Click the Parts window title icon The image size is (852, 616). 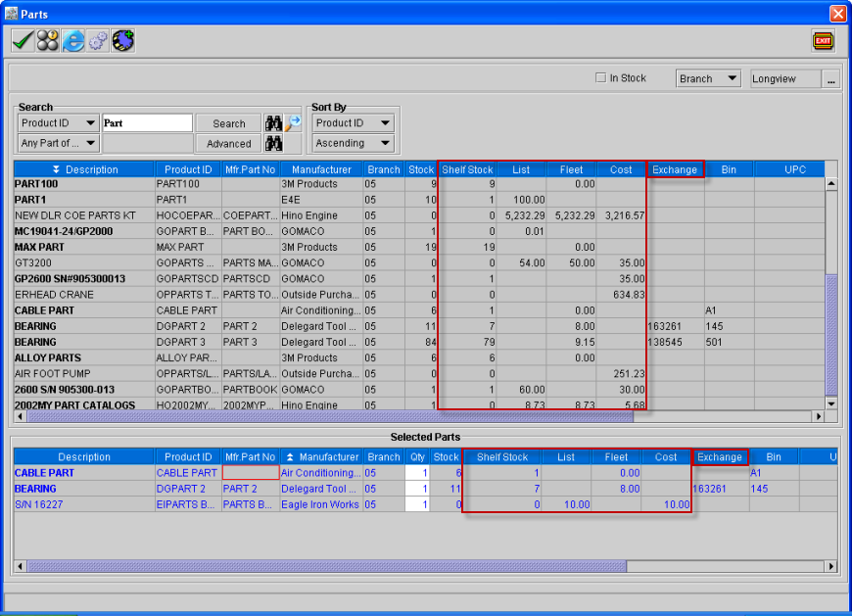click(11, 14)
